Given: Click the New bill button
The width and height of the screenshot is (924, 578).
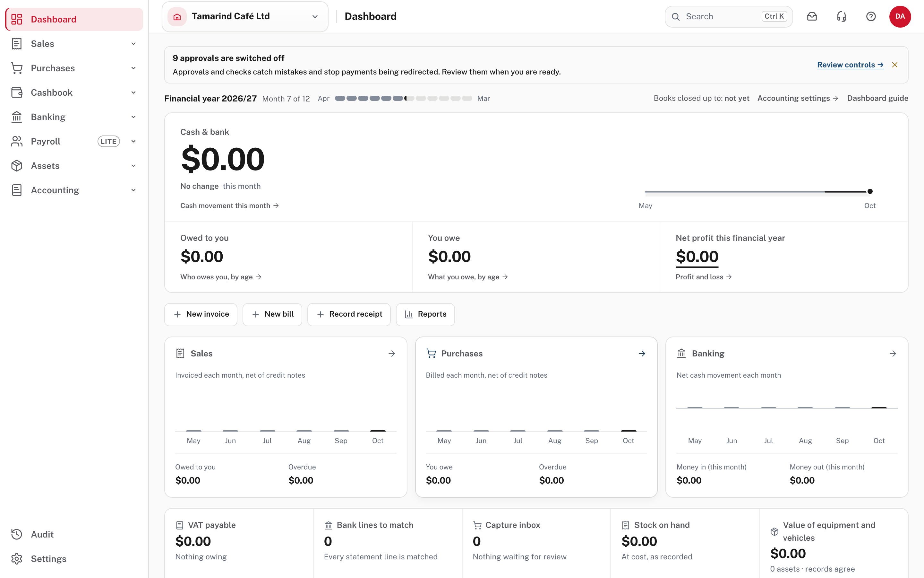Looking at the screenshot, I should tap(272, 314).
